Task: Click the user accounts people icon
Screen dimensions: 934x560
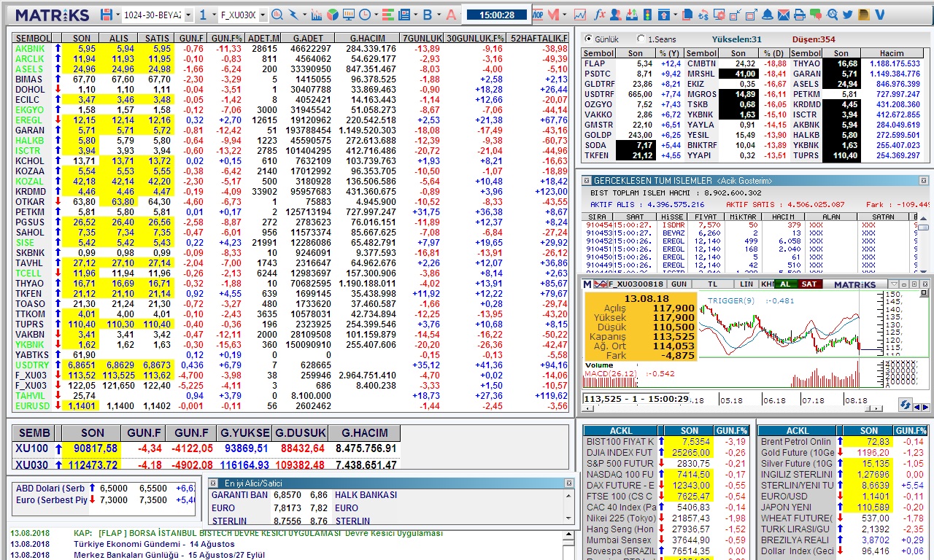Action: pyautogui.click(x=616, y=15)
